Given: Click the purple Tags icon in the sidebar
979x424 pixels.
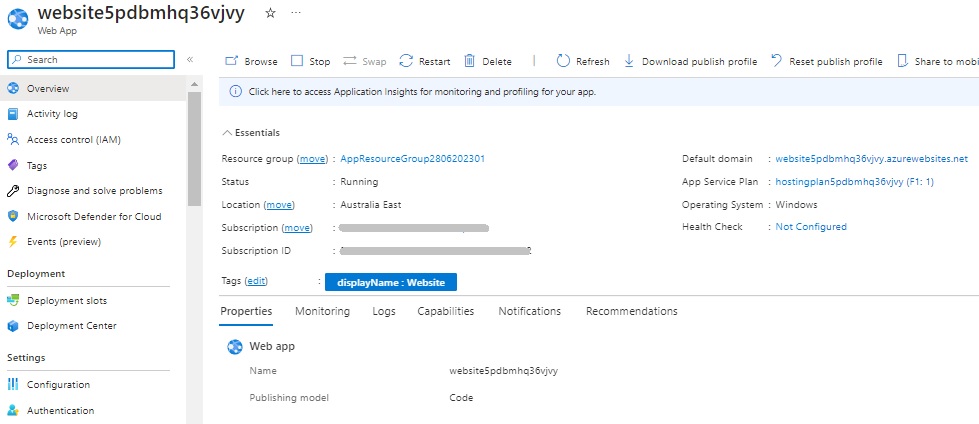Looking at the screenshot, I should [x=13, y=165].
